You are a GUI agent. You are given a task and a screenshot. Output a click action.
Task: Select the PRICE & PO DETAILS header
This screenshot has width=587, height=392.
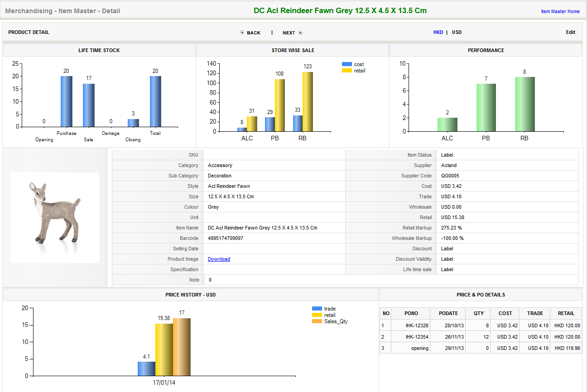point(481,295)
